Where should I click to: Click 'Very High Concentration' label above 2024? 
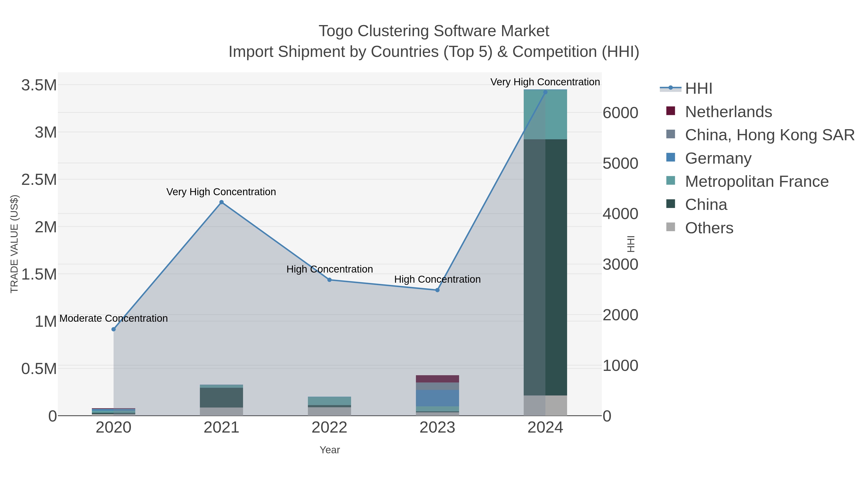[545, 82]
